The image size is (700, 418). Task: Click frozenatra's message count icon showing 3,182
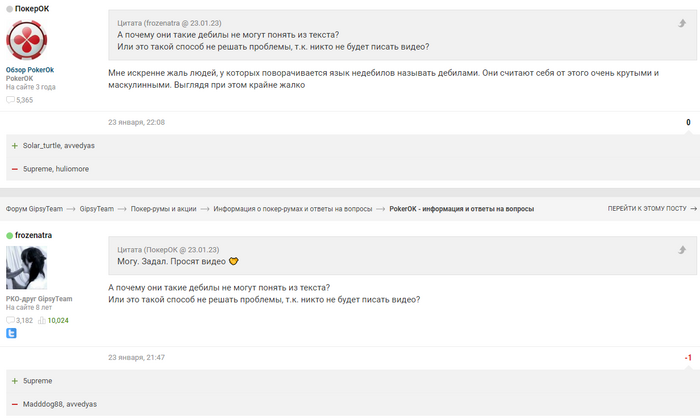[11, 320]
